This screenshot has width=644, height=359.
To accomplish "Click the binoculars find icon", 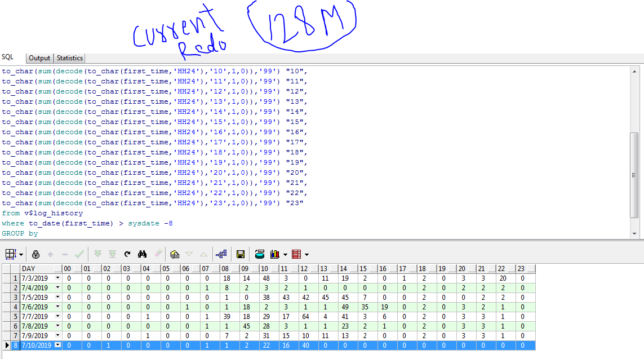I will [x=143, y=254].
